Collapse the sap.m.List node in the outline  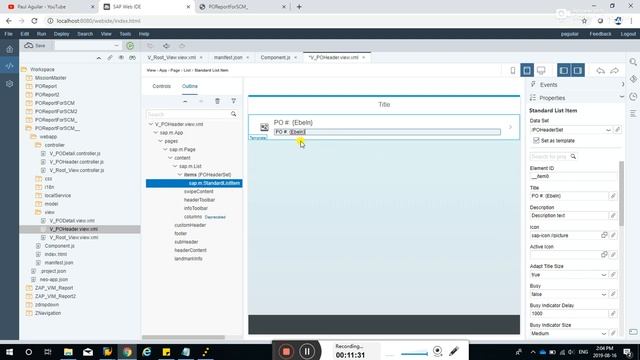click(x=175, y=166)
